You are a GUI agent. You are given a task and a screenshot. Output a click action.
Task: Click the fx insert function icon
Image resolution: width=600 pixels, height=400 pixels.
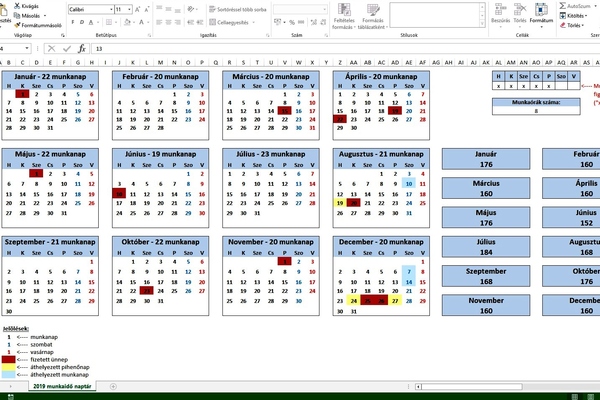point(82,49)
